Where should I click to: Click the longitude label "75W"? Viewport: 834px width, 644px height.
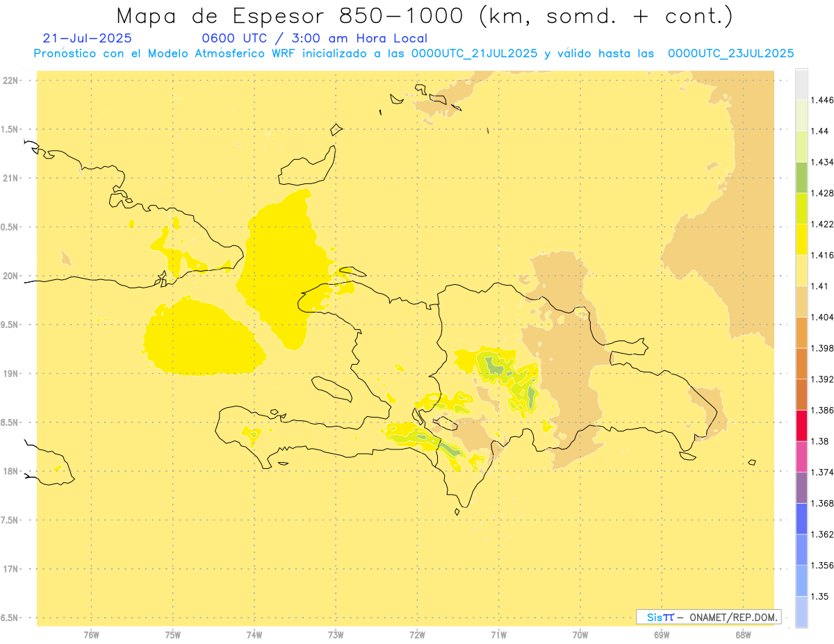[x=172, y=634]
